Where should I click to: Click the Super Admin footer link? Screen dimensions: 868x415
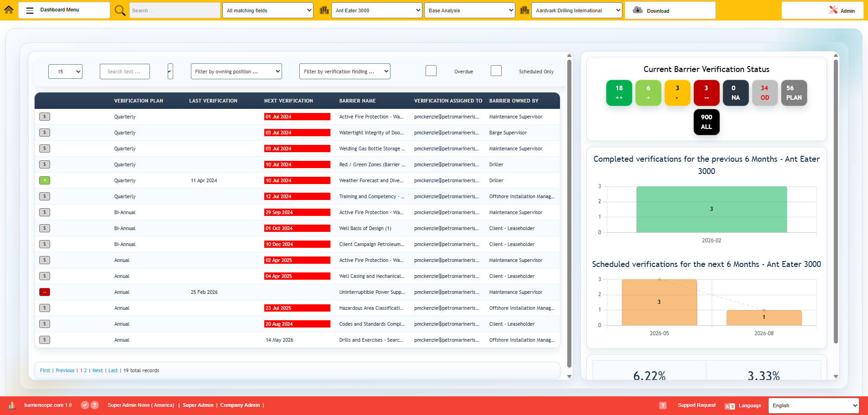198,405
